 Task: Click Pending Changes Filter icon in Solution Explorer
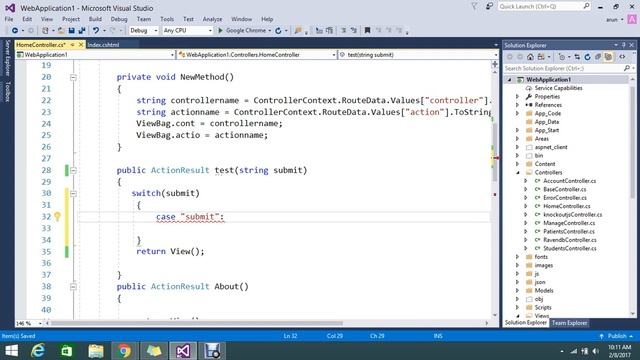coord(562,57)
